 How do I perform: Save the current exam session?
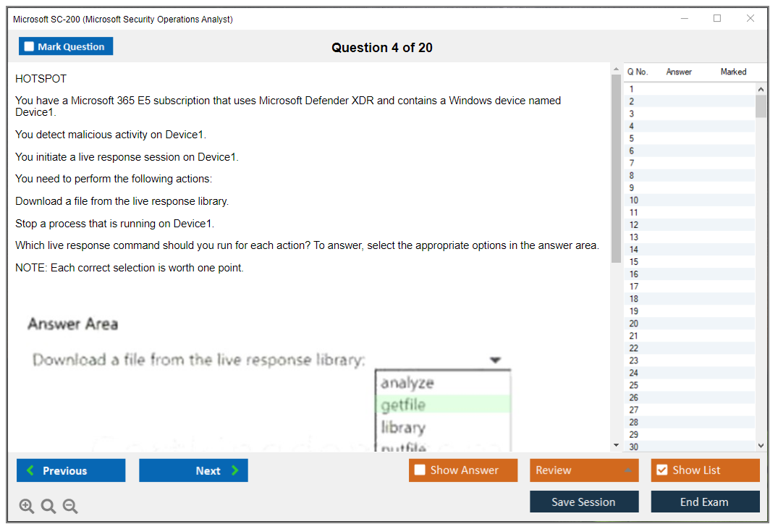tap(584, 502)
